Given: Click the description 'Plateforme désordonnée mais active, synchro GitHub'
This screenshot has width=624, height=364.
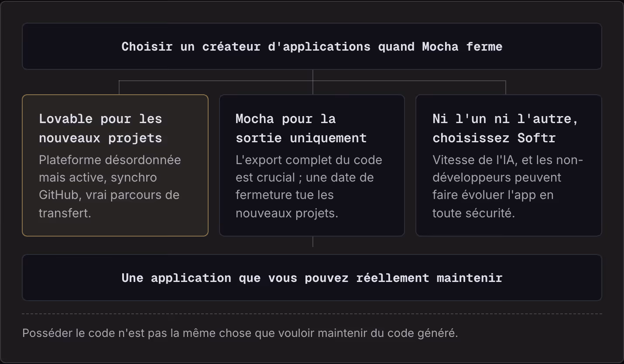Looking at the screenshot, I should click(x=110, y=186).
